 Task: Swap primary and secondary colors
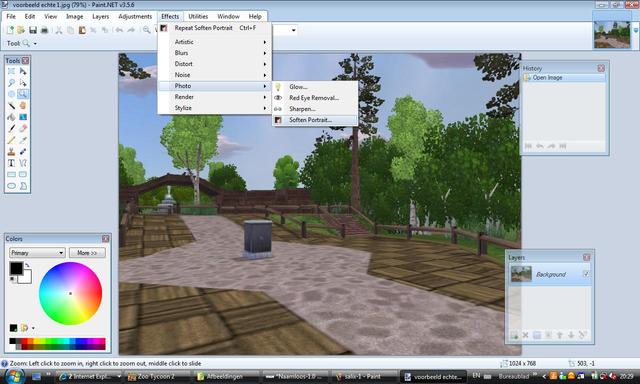27,266
